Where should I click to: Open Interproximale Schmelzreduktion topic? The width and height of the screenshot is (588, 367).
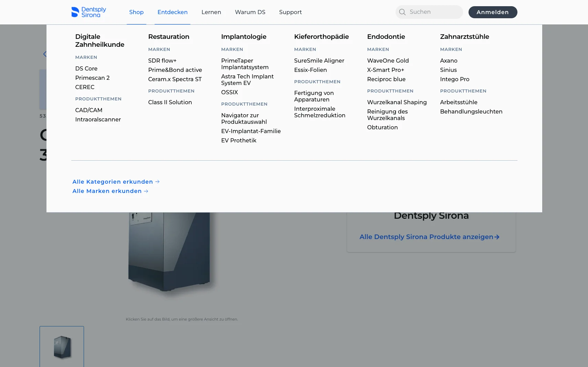320,112
